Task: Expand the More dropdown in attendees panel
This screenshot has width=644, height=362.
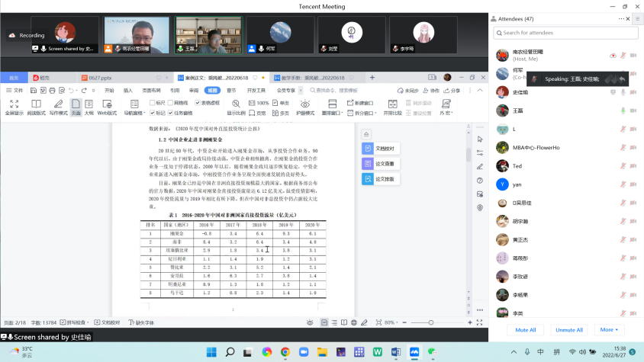Action: (608, 330)
